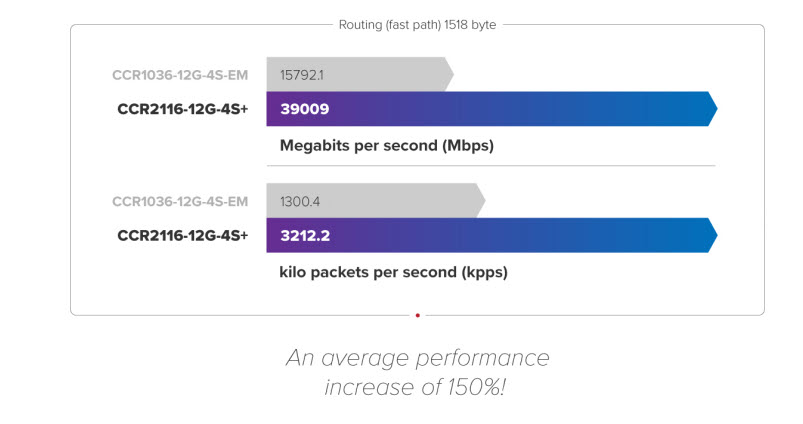Click the 15792.1 value text
803x424 pixels.
coord(302,75)
